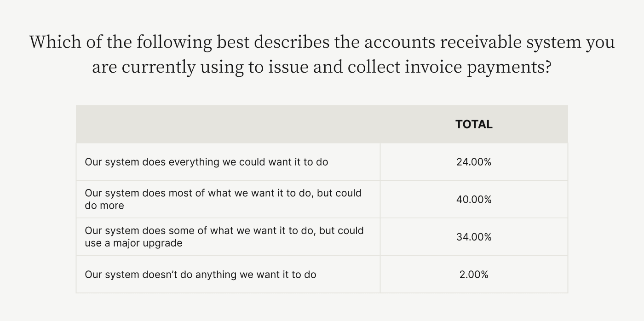Click the 34.00% total value
The image size is (644, 321).
474,237
